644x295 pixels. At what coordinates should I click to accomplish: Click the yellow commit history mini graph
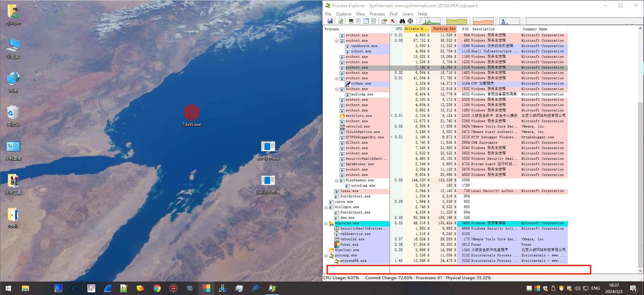(457, 21)
